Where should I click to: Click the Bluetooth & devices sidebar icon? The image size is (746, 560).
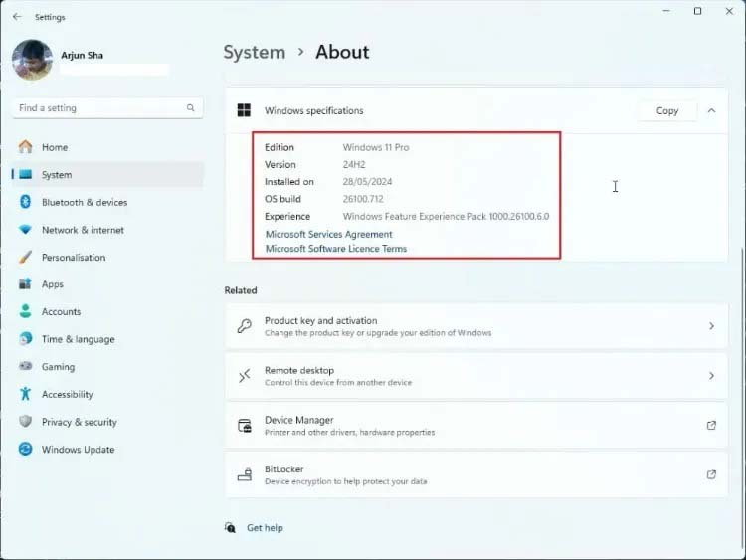25,202
